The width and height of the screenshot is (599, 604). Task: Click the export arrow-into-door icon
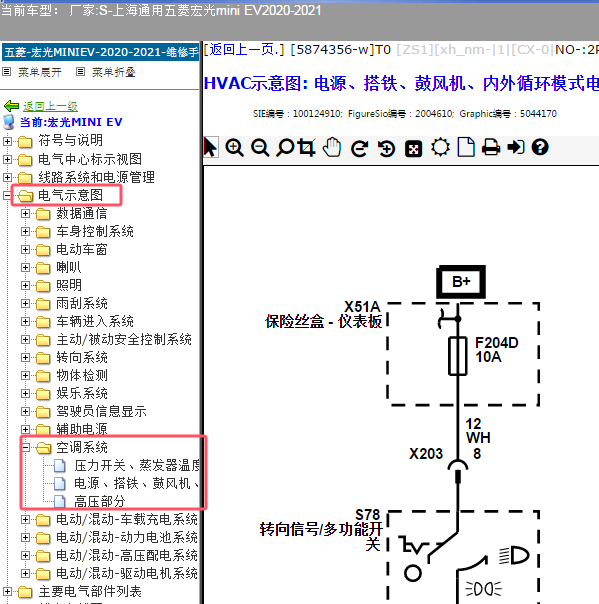pos(516,148)
